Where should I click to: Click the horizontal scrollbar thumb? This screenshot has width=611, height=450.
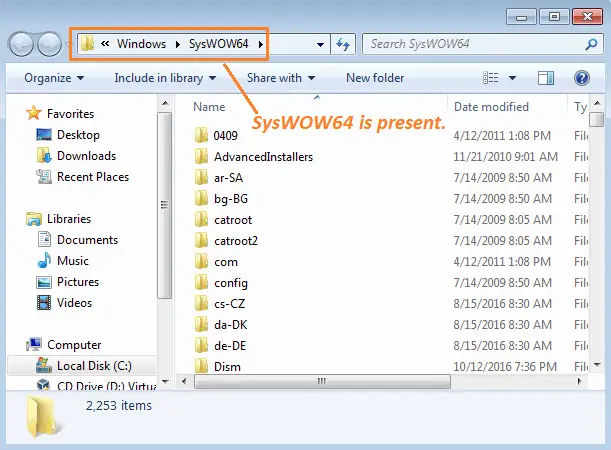[322, 381]
